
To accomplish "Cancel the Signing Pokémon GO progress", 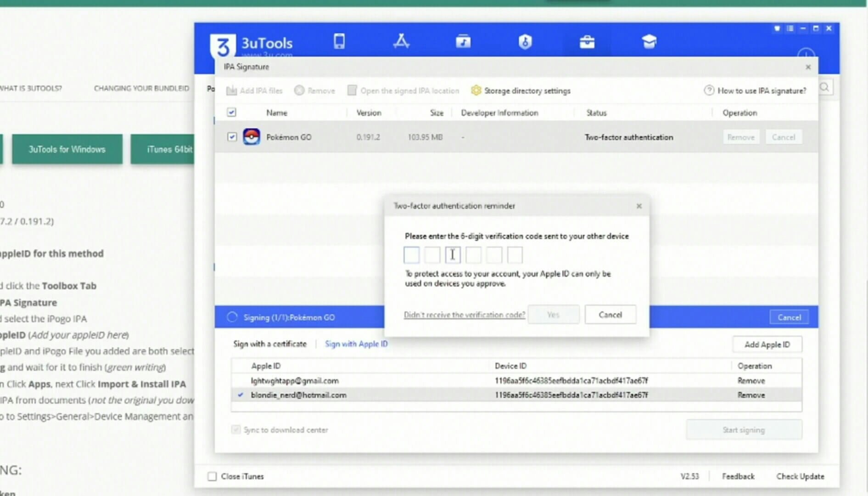I will tap(789, 317).
